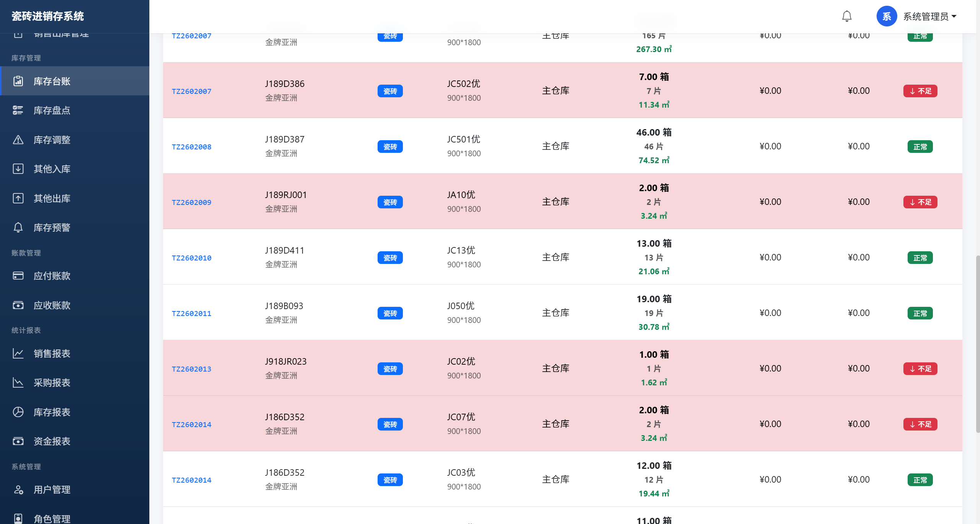Click the page vertical scrollbar thumb
This screenshot has width=980, height=524.
click(977, 344)
